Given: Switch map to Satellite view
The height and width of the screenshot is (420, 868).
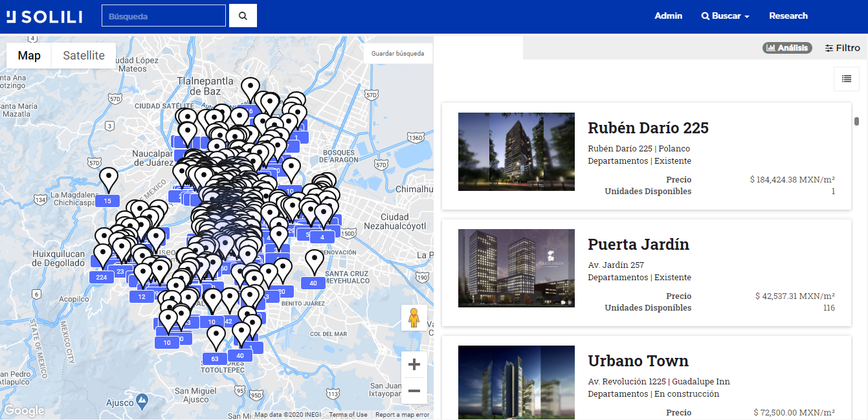Looking at the screenshot, I should coord(83,56).
